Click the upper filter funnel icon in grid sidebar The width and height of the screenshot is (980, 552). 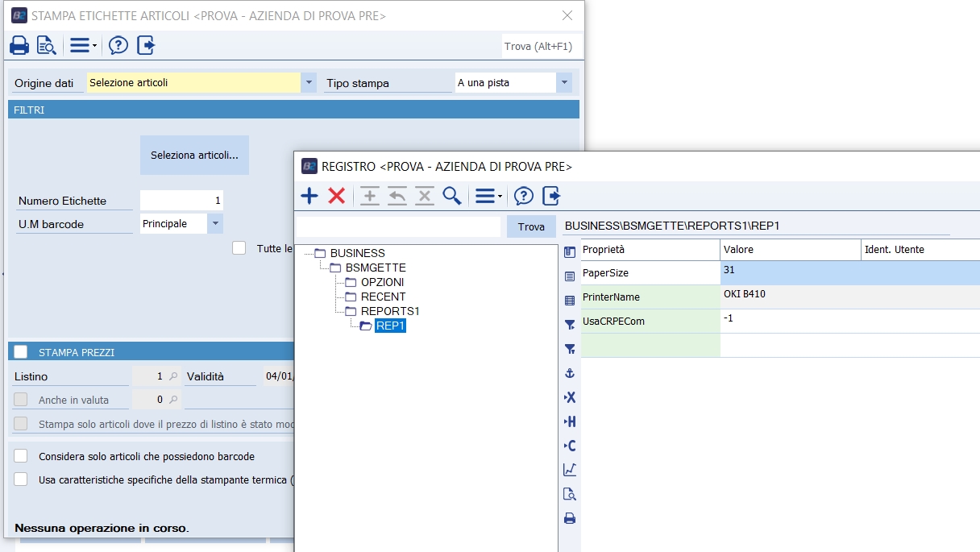pyautogui.click(x=570, y=325)
